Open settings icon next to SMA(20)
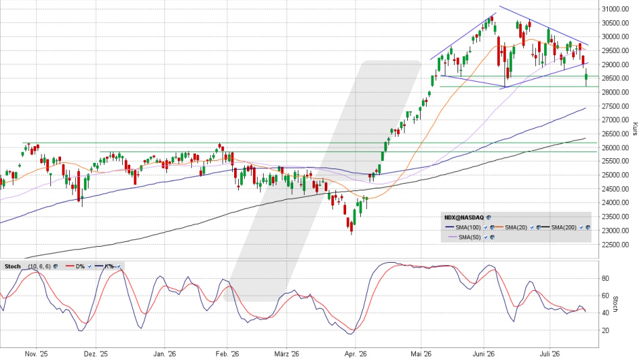This screenshot has width=644, height=362. [539, 227]
